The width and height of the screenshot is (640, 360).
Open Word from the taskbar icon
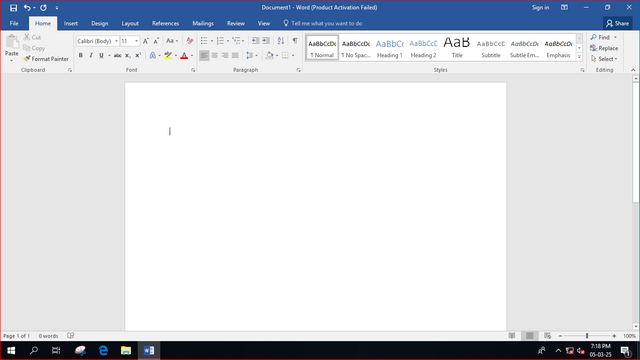pyautogui.click(x=149, y=350)
